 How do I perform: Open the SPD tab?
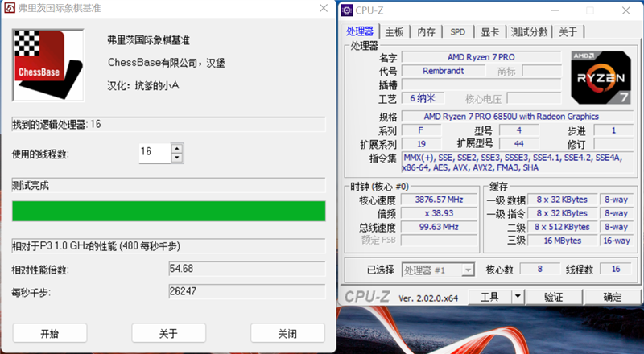click(x=457, y=31)
